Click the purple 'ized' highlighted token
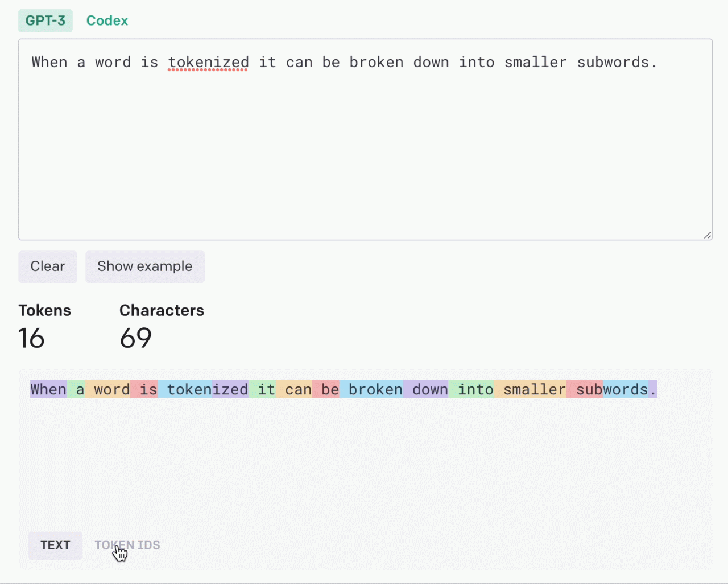 tap(230, 389)
